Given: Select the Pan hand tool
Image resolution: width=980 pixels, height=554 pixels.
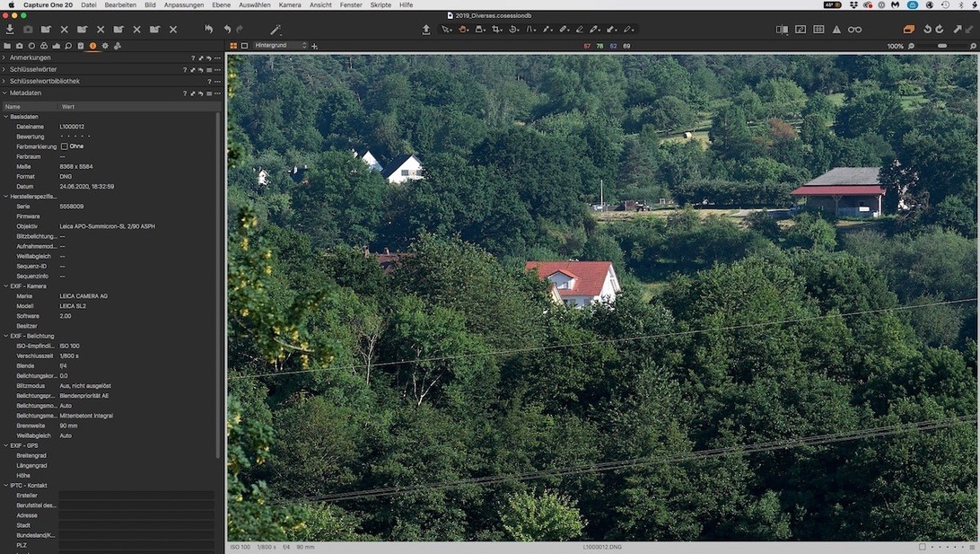Looking at the screenshot, I should point(463,30).
